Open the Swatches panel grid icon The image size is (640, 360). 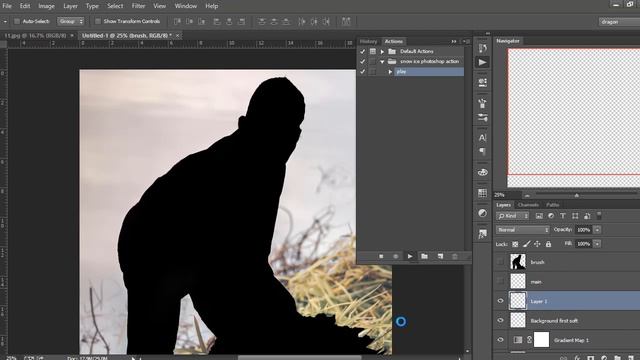pos(482,193)
